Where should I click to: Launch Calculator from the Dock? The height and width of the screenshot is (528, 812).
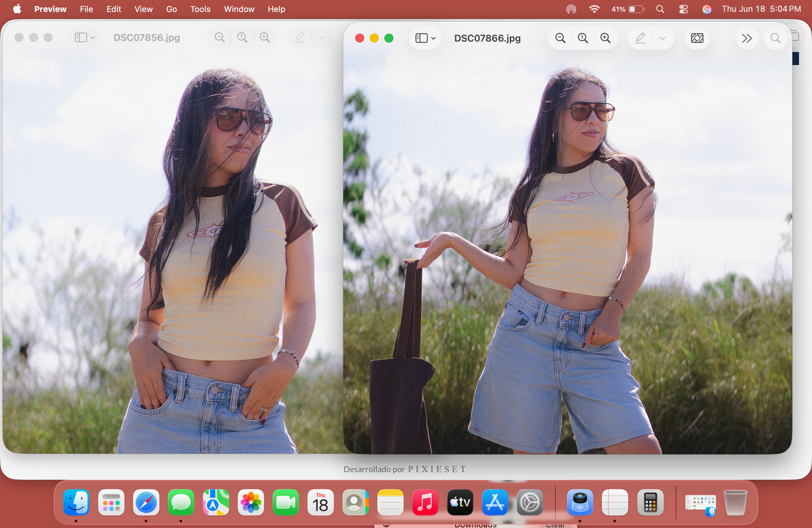650,502
